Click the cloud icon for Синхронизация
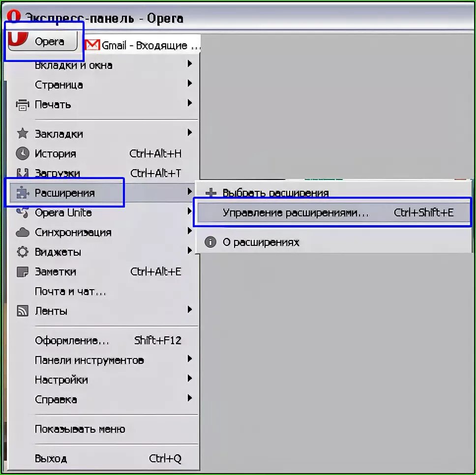This screenshot has width=476, height=475. tap(23, 233)
